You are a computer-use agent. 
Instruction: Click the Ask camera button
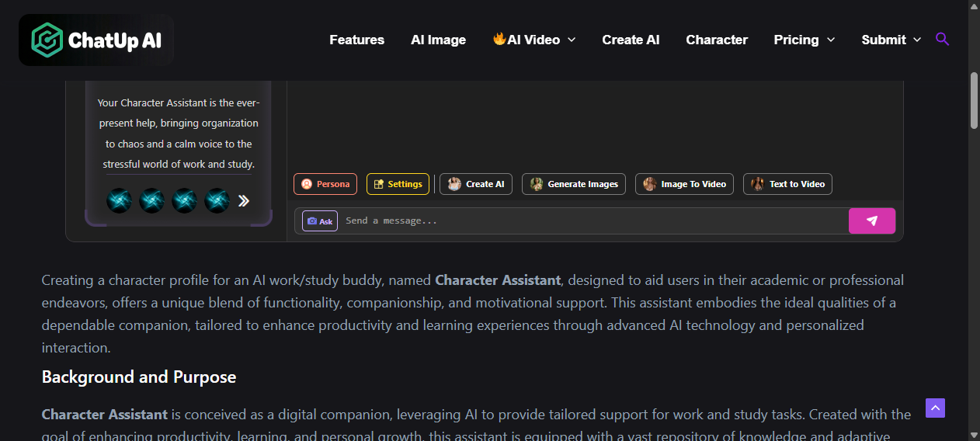pos(320,221)
